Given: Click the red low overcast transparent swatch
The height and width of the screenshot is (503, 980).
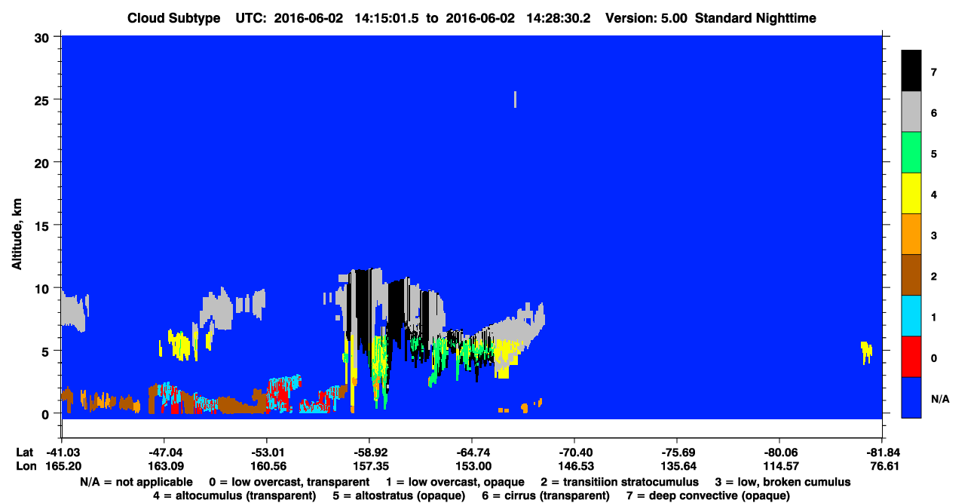Looking at the screenshot, I should pos(911,357).
